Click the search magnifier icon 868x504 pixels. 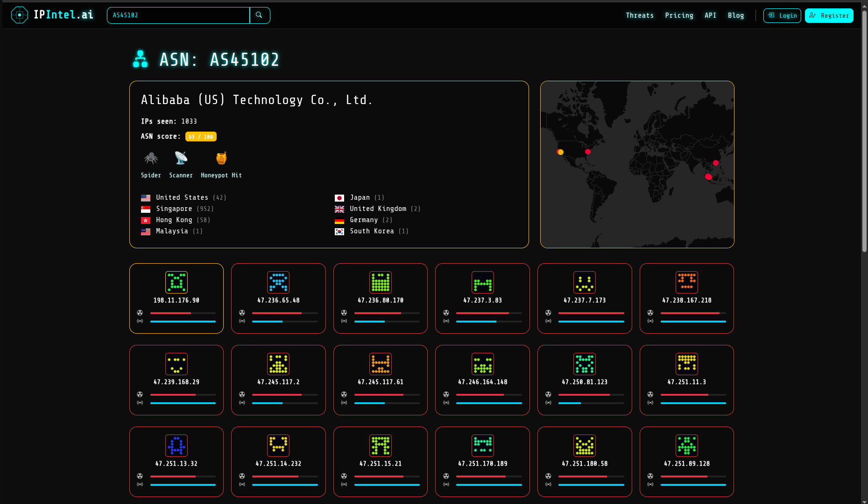click(x=260, y=15)
